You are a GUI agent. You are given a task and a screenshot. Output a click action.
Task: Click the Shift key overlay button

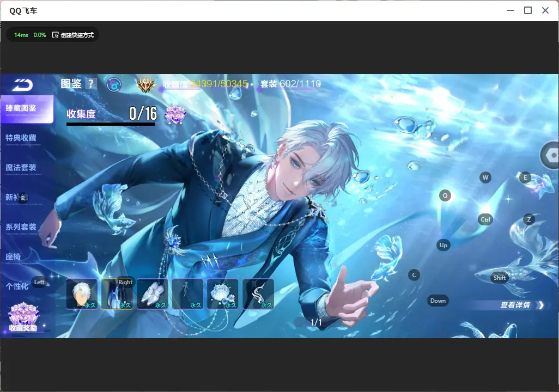[x=500, y=278]
